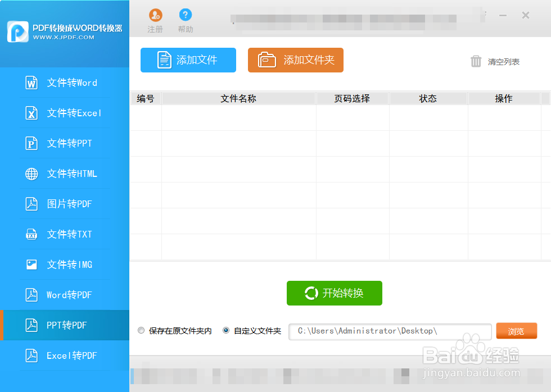
Task: Click the Register (注册) user icon
Action: click(155, 15)
